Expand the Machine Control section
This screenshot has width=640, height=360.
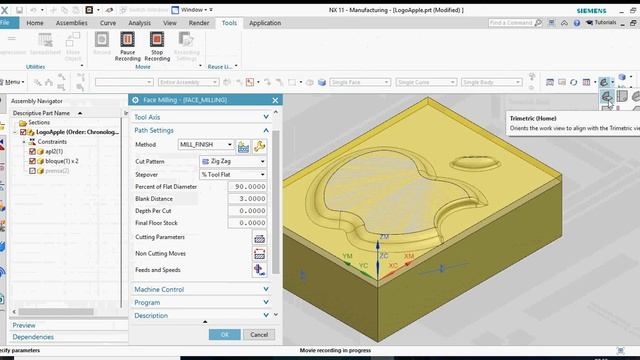[201, 289]
